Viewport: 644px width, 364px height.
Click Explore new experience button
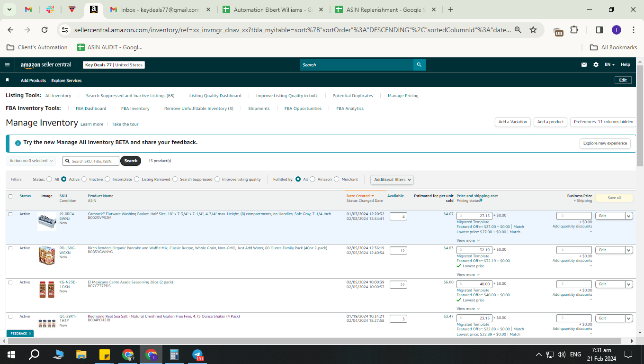point(605,143)
